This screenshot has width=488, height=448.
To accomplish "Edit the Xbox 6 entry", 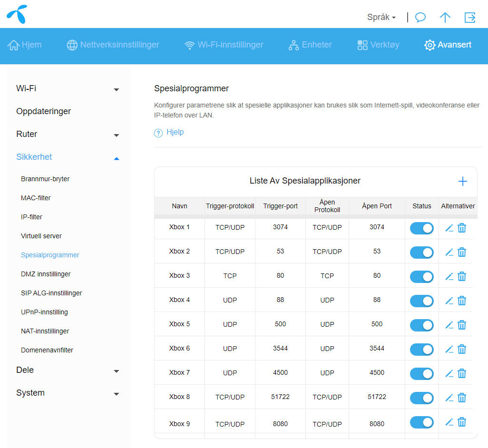I will [449, 350].
